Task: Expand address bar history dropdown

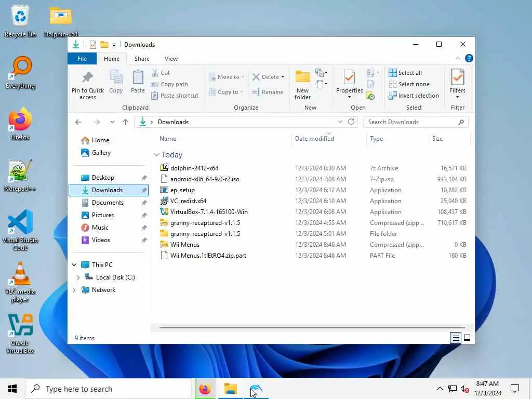Action: (x=340, y=122)
